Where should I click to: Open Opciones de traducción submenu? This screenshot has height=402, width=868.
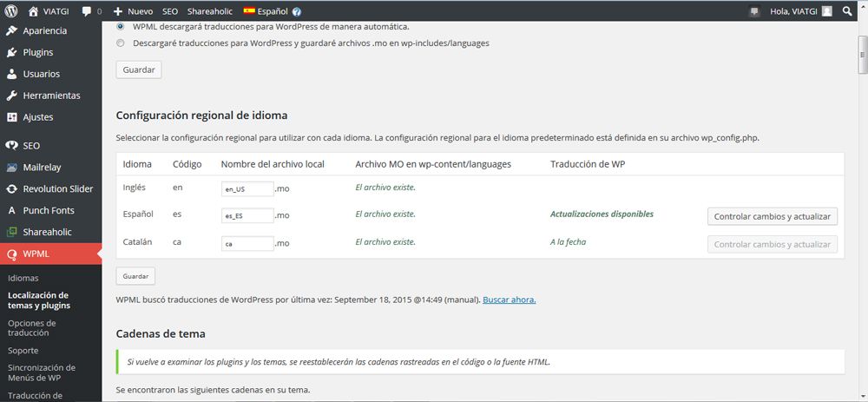(x=32, y=328)
